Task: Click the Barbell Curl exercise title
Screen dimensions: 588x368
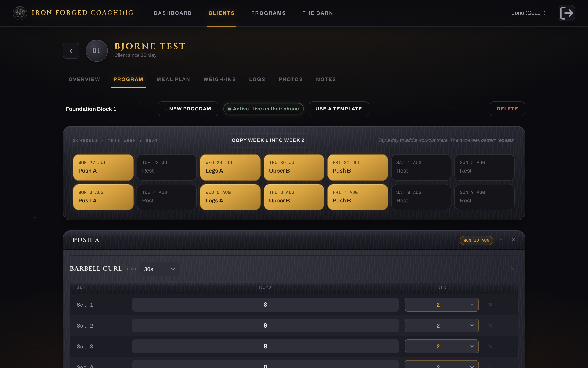Action: [96, 269]
